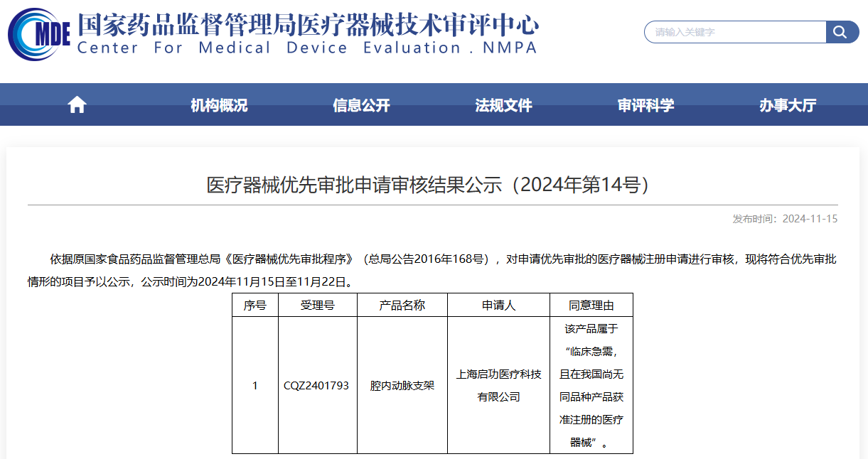Open the 机构概况 navigation menu
The width and height of the screenshot is (868, 459).
pos(219,105)
